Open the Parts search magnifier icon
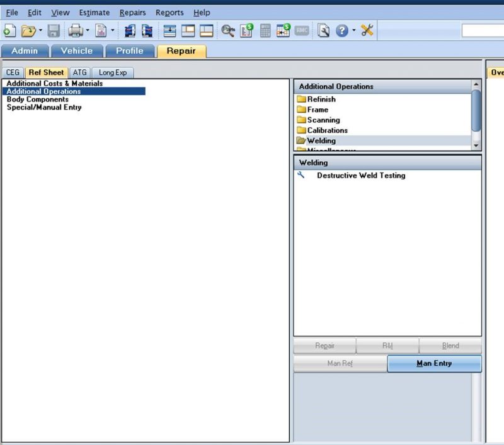 click(x=228, y=30)
